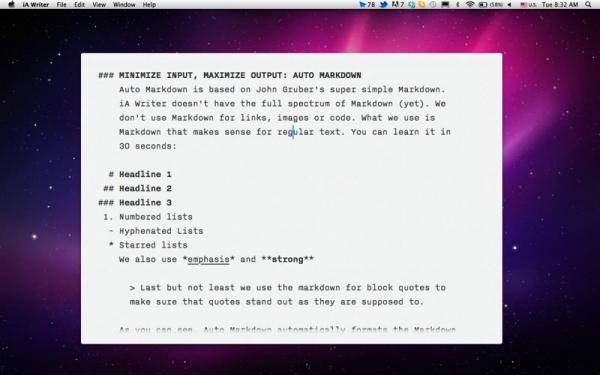Open Time Machine clock icon in menu bar
Screen dimensions: 600x375
(433, 5)
